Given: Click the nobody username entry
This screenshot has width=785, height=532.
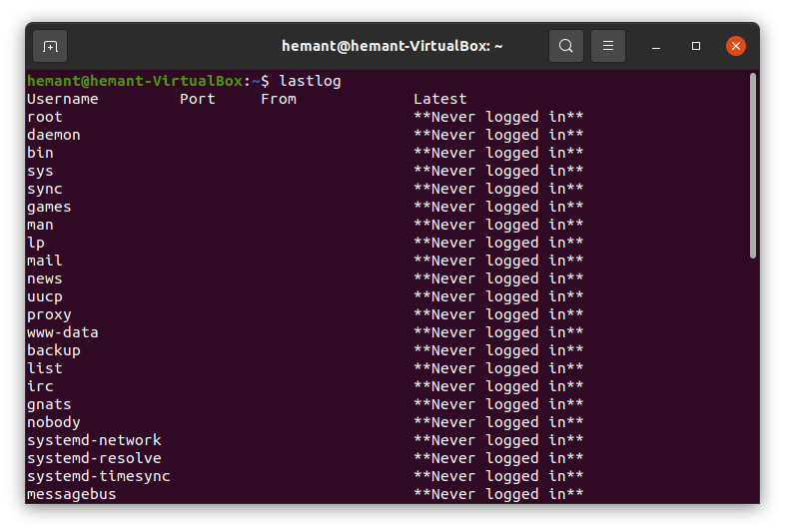Looking at the screenshot, I should coord(54,422).
